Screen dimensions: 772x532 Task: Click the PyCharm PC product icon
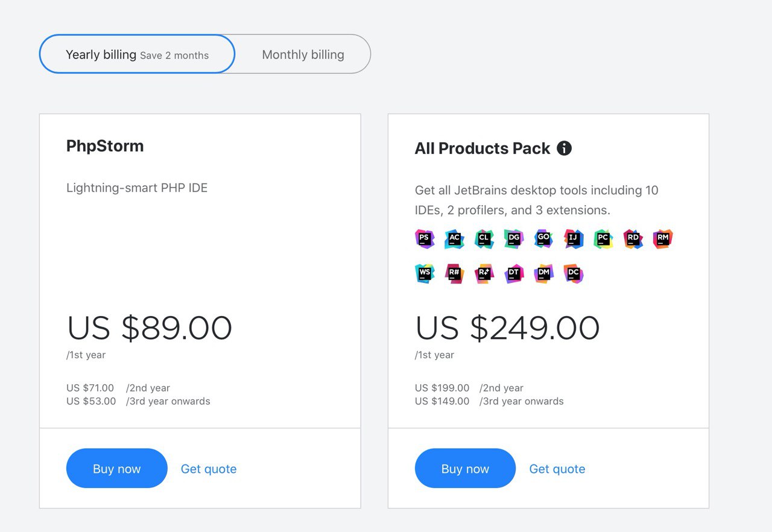coord(603,239)
